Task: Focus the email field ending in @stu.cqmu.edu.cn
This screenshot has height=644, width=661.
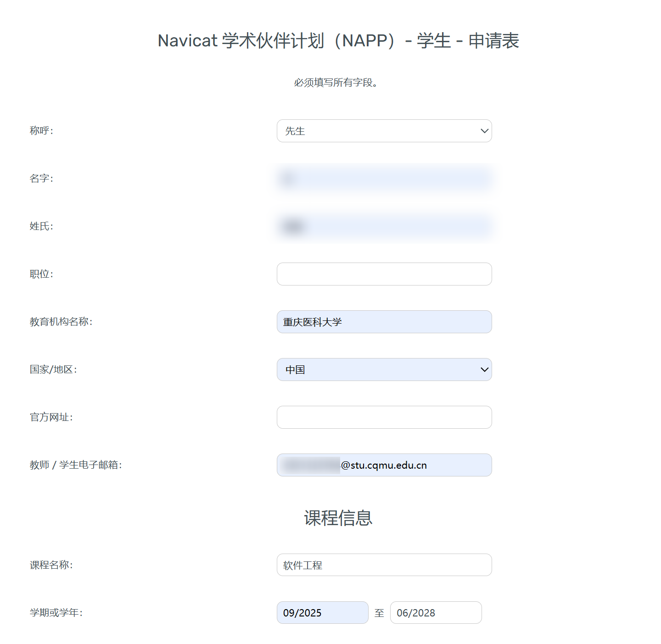Action: (384, 465)
